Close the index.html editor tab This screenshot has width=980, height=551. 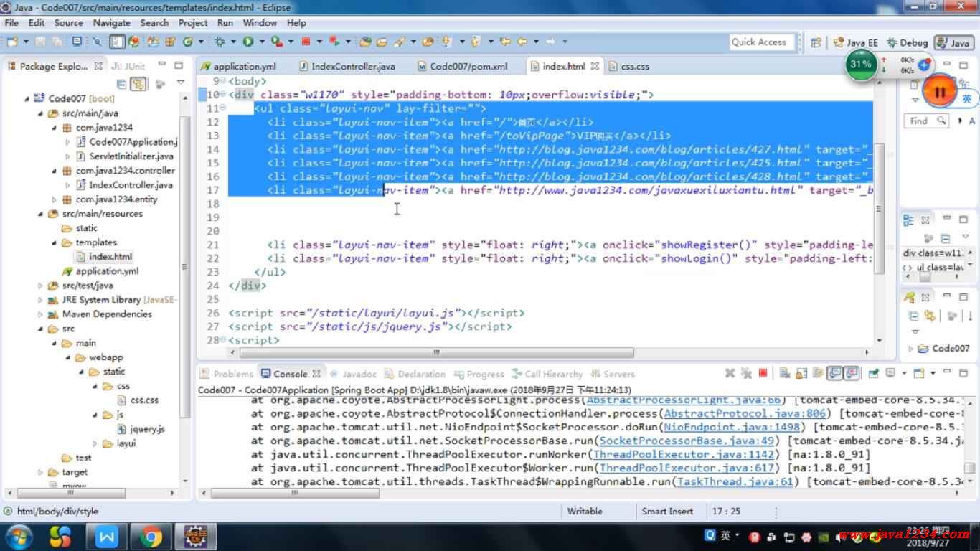[595, 66]
